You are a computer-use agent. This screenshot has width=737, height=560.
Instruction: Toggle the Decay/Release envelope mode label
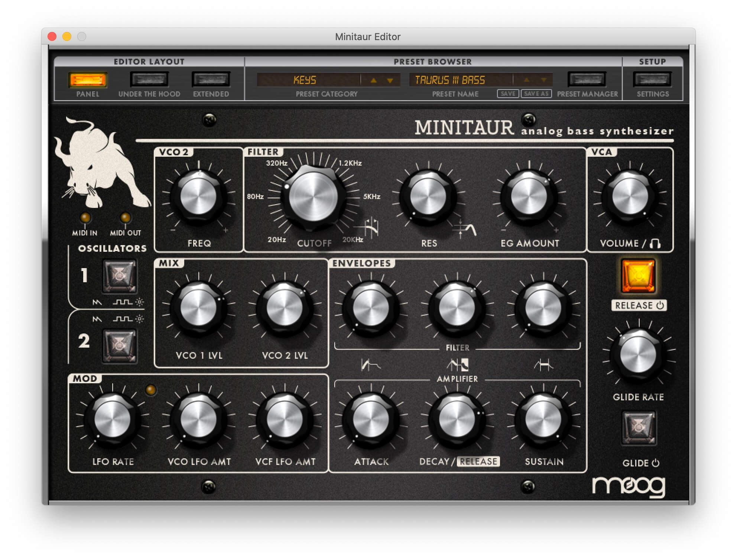[479, 462]
